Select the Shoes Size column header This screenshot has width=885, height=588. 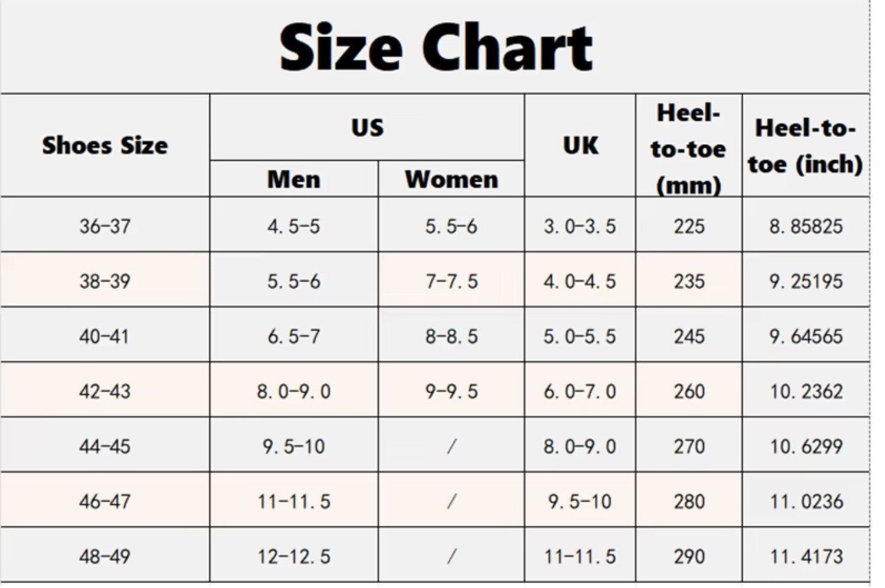coord(105,145)
